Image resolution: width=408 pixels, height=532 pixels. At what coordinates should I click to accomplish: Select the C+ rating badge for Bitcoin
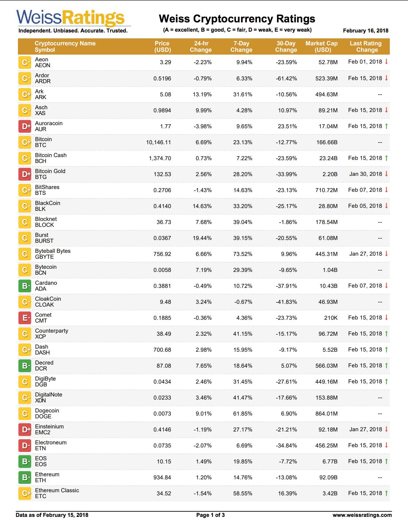pos(25,142)
